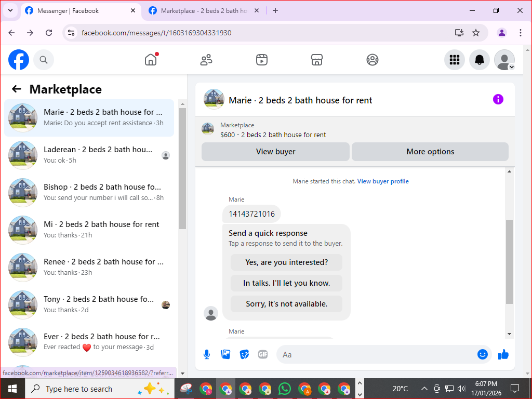
Task: Click the taskbar search box
Action: 99,389
